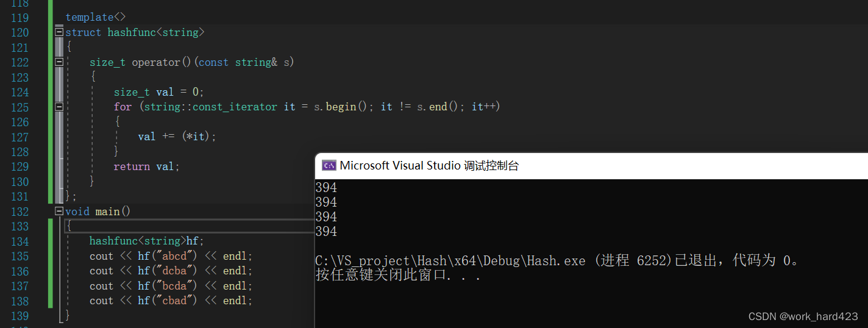Collapse the operator() function block
The height and width of the screenshot is (328, 868).
[59, 62]
